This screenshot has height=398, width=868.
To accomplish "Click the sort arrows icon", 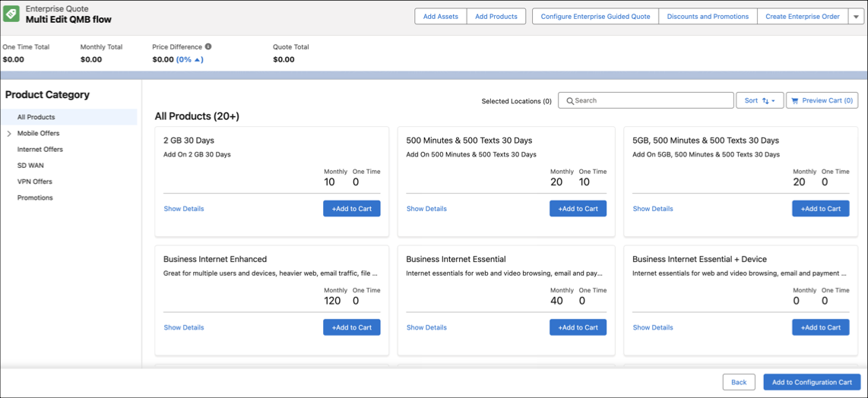I will 765,101.
